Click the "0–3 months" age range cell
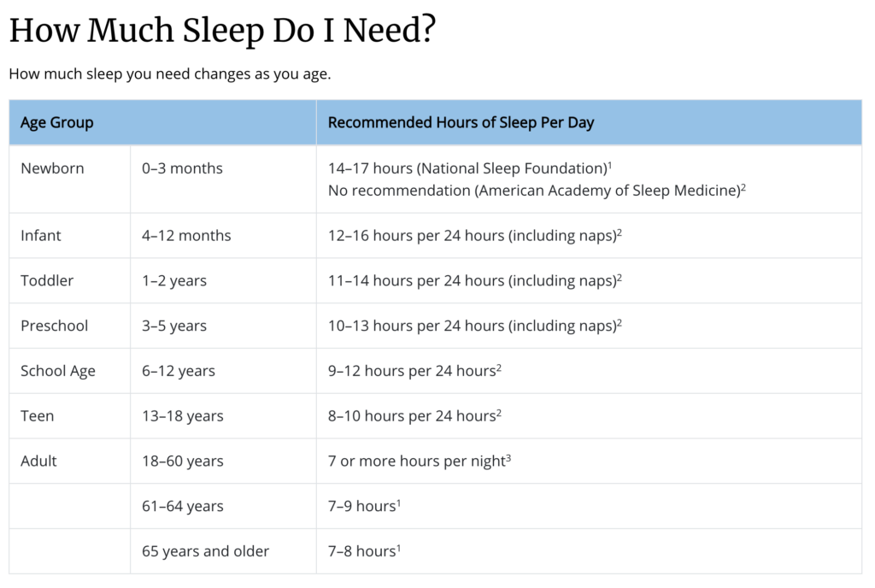The image size is (875, 588). (182, 168)
